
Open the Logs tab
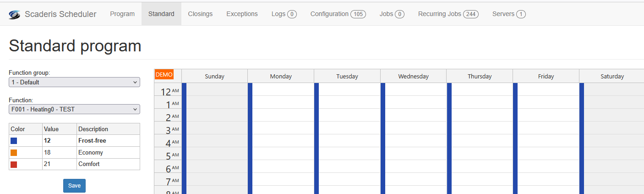coord(284,14)
